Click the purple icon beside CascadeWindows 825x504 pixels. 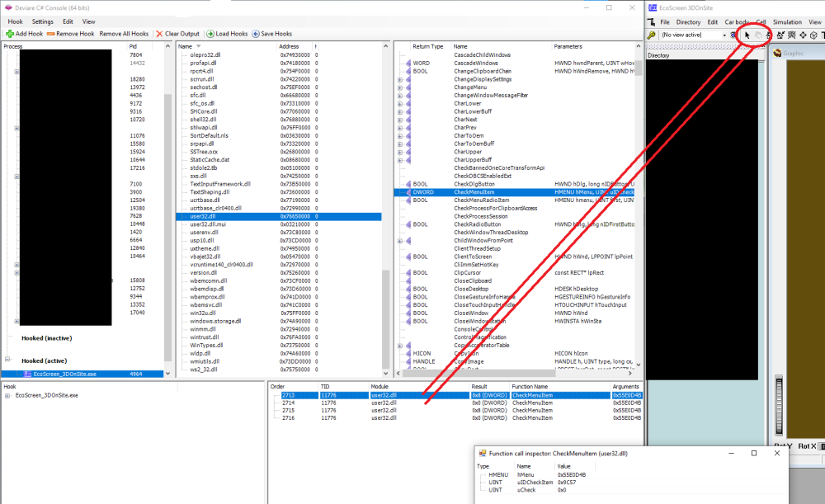(408, 64)
